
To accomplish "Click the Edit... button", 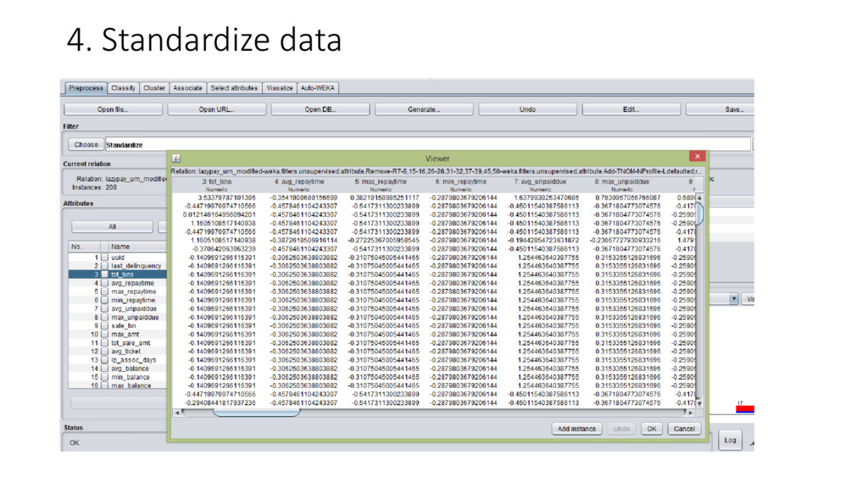I will pos(631,109).
